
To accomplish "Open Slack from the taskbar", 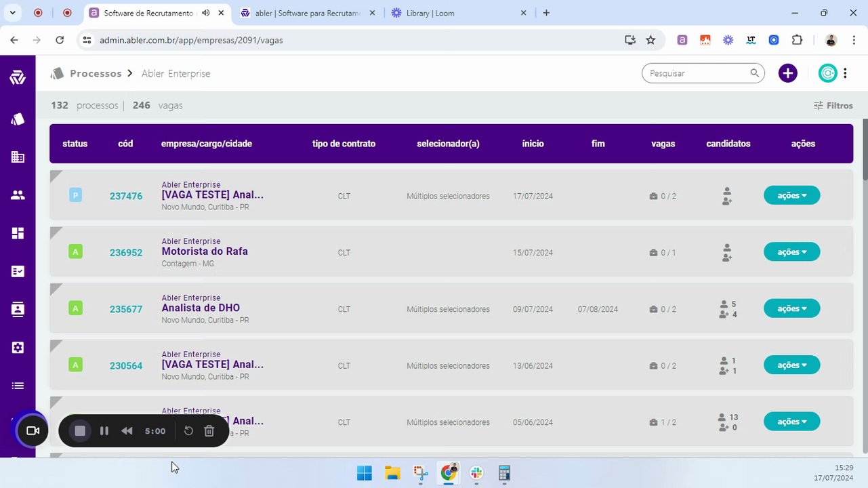I will 476,472.
